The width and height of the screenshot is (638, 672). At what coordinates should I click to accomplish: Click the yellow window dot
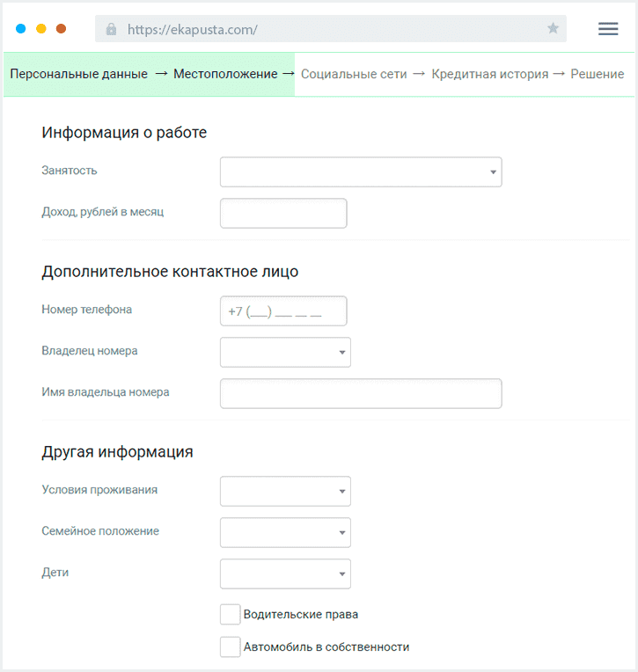click(41, 29)
